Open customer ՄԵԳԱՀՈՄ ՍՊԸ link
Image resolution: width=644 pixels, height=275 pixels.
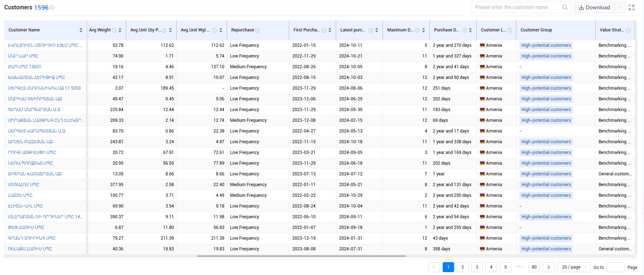point(24,185)
